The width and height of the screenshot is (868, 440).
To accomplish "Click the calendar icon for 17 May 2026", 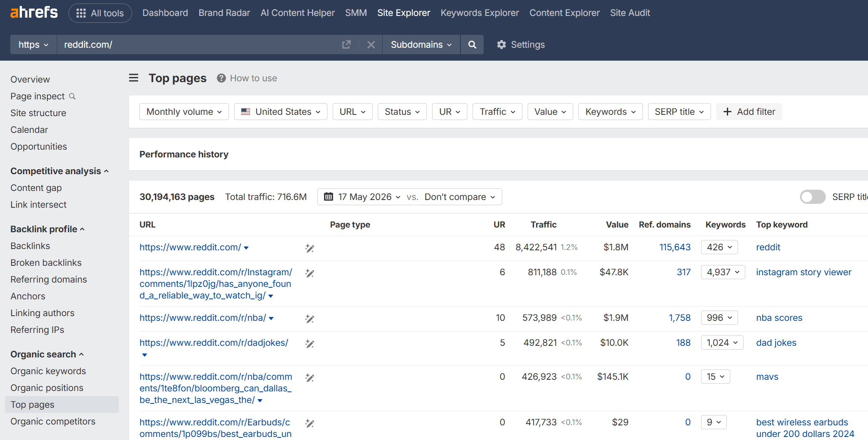I will [328, 197].
